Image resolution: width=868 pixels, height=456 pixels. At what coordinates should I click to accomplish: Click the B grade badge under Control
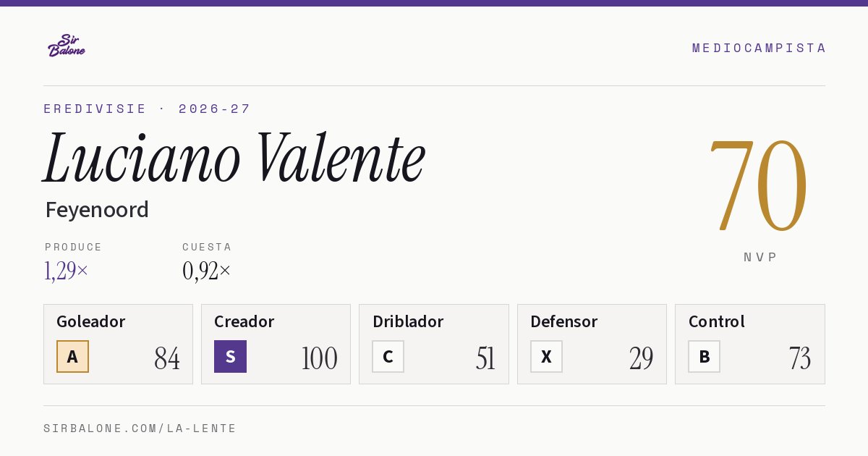pyautogui.click(x=704, y=357)
